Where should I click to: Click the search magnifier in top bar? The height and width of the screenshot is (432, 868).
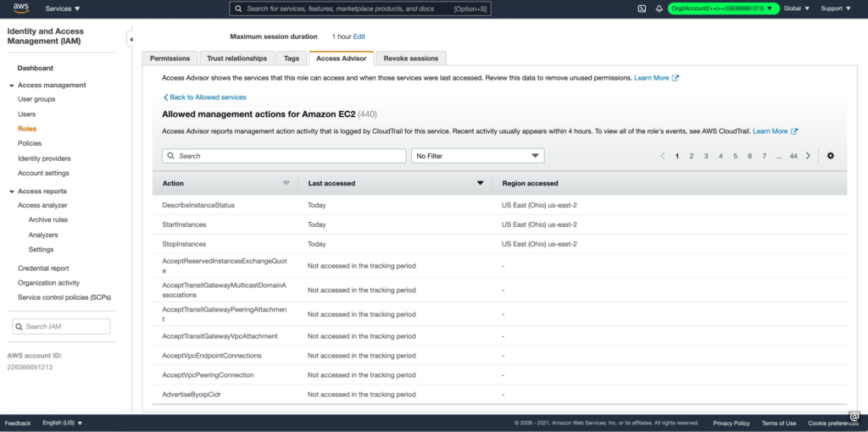[x=238, y=8]
